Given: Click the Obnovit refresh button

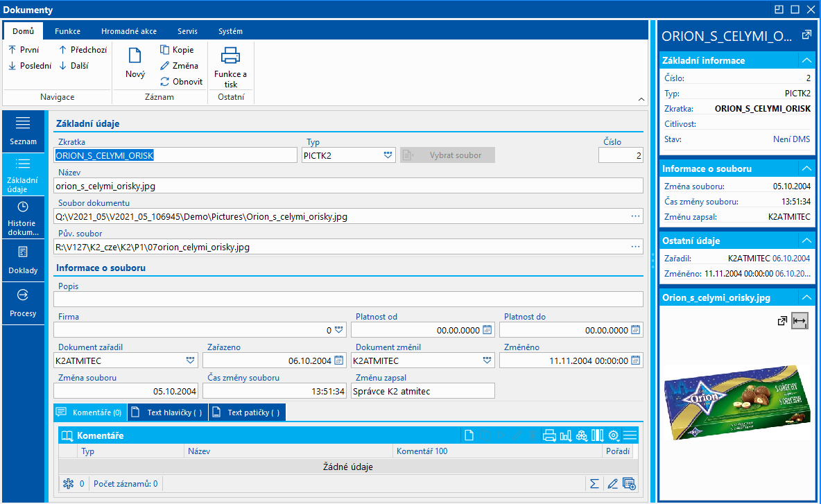Looking at the screenshot, I should (x=181, y=81).
